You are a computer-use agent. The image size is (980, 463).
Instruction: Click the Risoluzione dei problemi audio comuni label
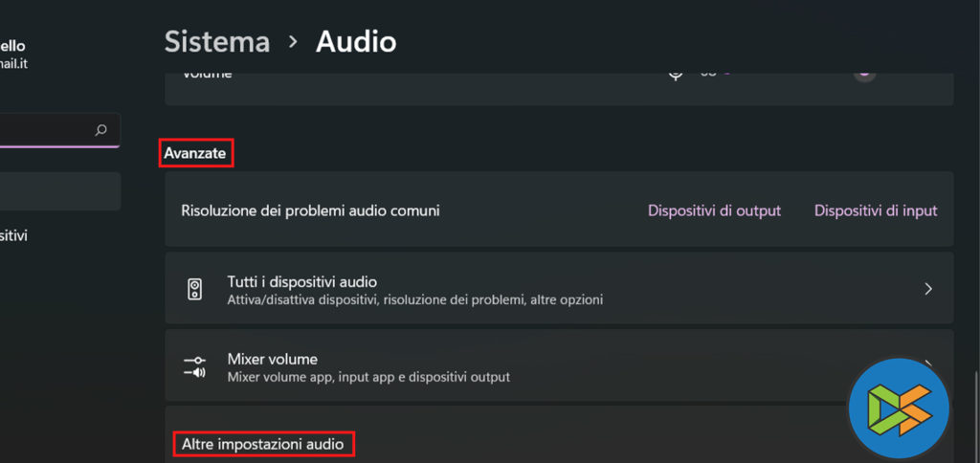click(x=310, y=210)
